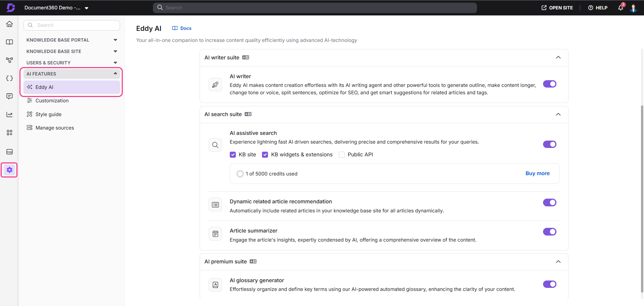Uncheck KB widgets & extensions checkbox
Screen dimensions: 644x306
click(x=265, y=155)
